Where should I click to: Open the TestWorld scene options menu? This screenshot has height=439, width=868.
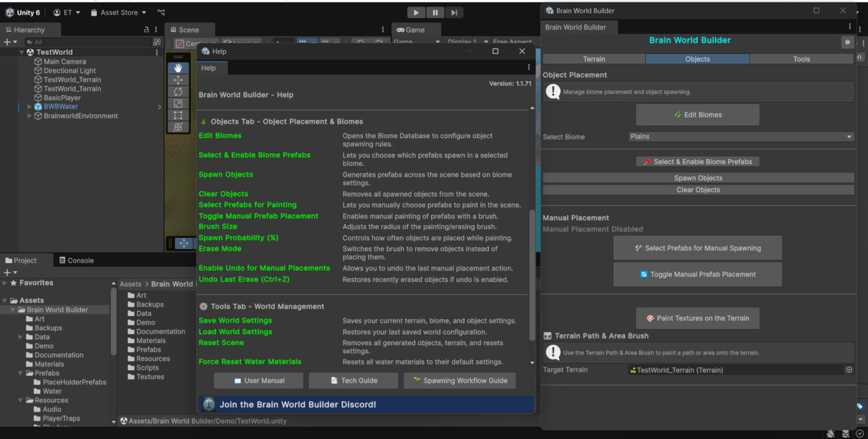click(157, 52)
